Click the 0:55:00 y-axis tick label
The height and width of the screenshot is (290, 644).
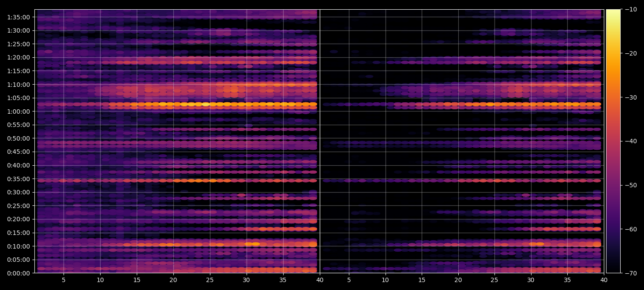click(x=19, y=125)
